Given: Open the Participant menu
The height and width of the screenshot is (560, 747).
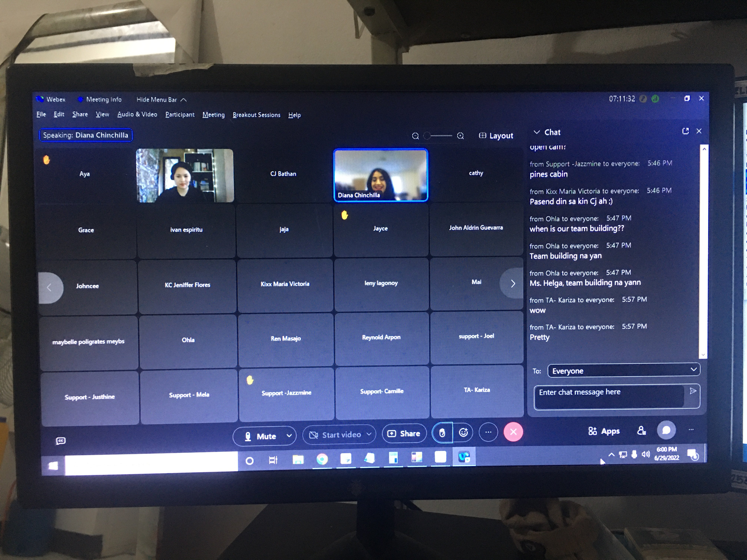Looking at the screenshot, I should click(x=180, y=114).
